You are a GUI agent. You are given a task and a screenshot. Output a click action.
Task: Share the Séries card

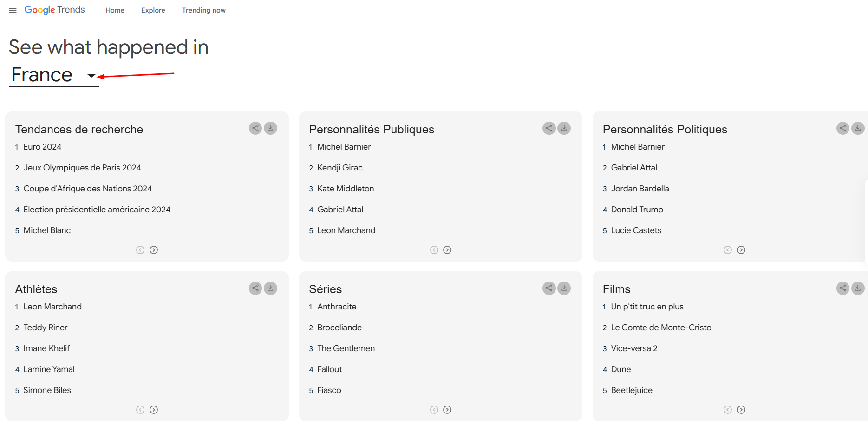pyautogui.click(x=549, y=288)
